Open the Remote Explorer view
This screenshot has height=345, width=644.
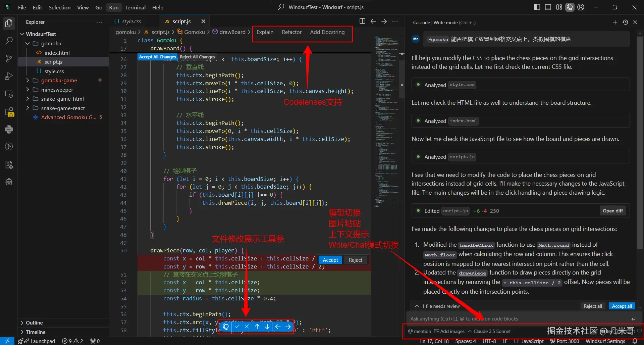click(x=9, y=94)
